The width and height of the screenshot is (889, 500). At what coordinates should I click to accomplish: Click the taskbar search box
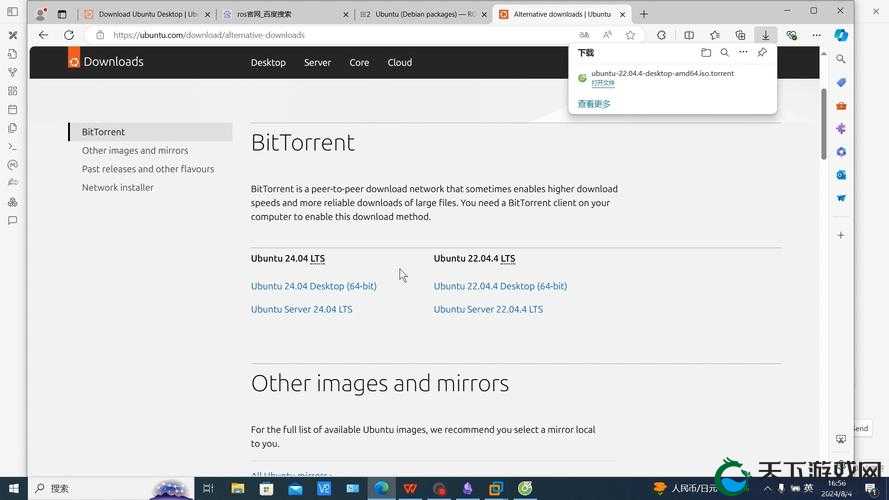click(111, 488)
